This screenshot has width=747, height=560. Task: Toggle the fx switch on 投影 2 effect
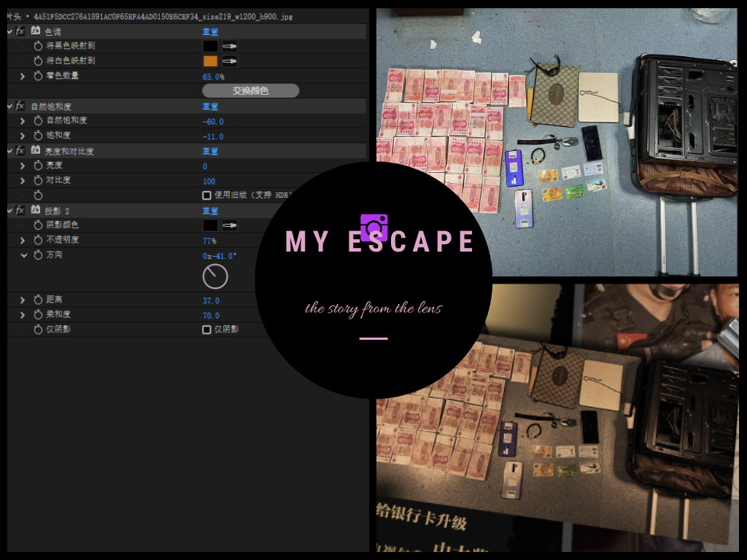pyautogui.click(x=20, y=210)
